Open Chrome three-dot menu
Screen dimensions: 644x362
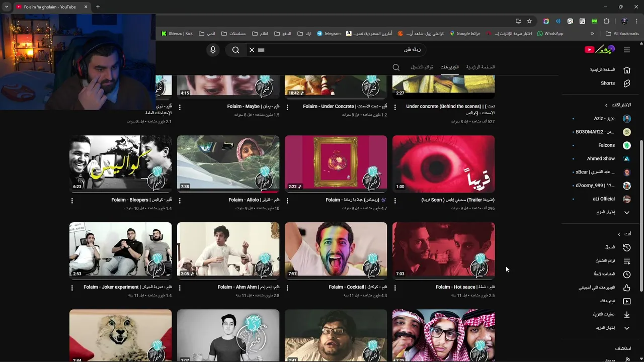[636, 21]
